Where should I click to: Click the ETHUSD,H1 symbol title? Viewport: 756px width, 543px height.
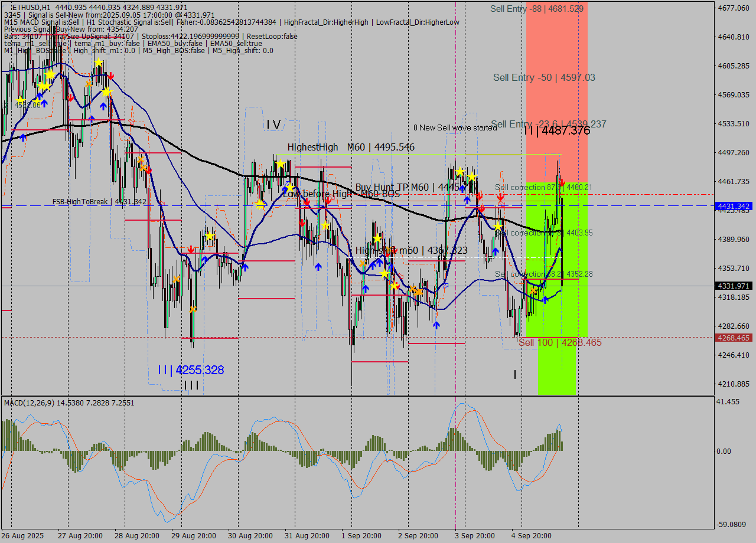coord(28,7)
